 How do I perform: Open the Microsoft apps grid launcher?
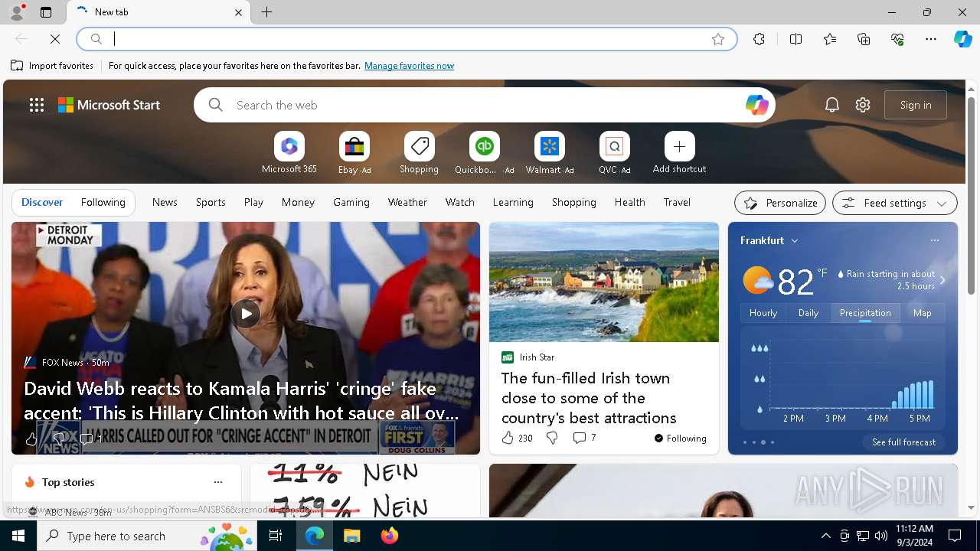[37, 105]
